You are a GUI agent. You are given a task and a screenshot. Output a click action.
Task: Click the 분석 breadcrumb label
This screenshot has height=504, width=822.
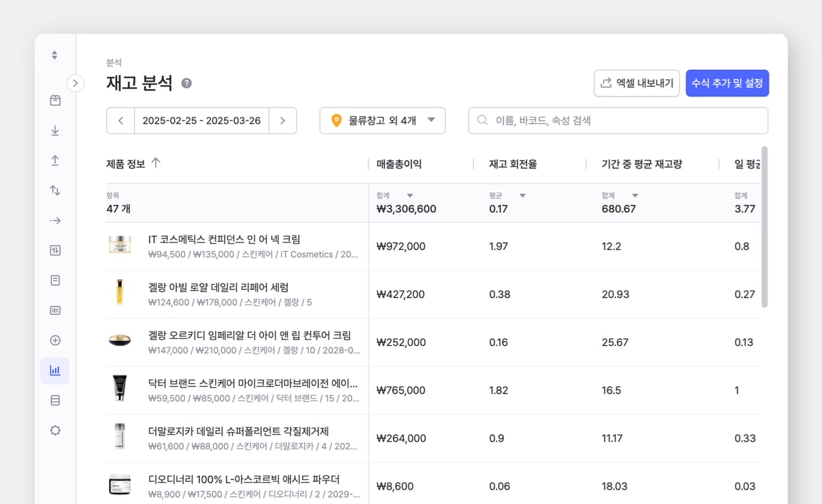pos(114,62)
